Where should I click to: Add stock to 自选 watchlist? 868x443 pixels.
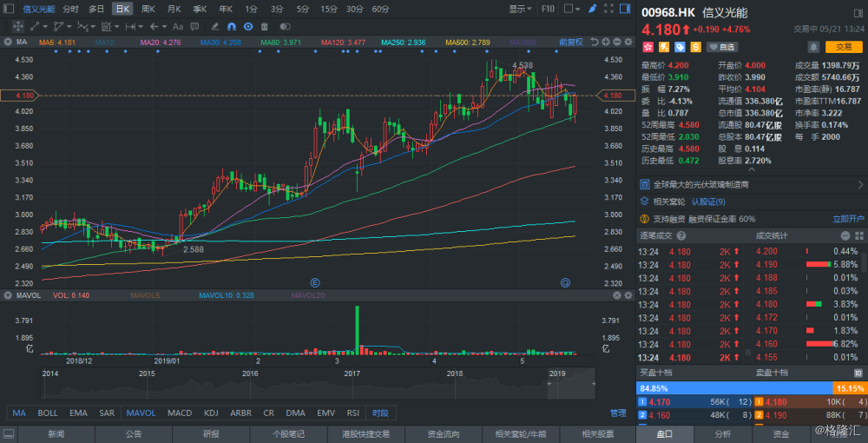pos(721,47)
